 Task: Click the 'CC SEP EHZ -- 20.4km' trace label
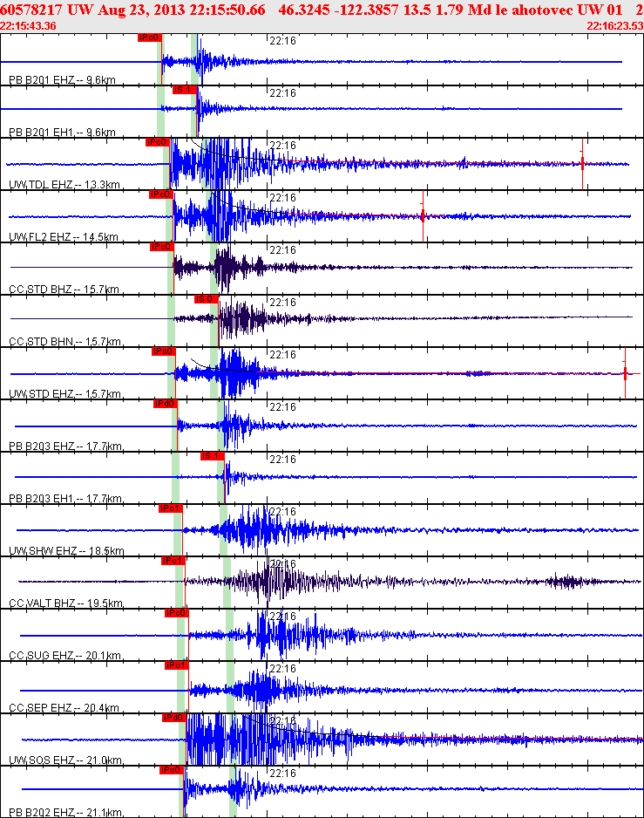[64, 708]
